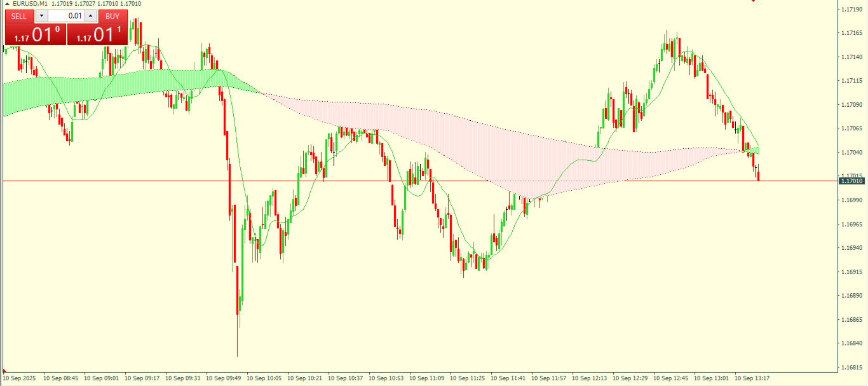The height and width of the screenshot is (386, 868).
Task: Click the 1.17040 price scale label
Action: (x=851, y=153)
